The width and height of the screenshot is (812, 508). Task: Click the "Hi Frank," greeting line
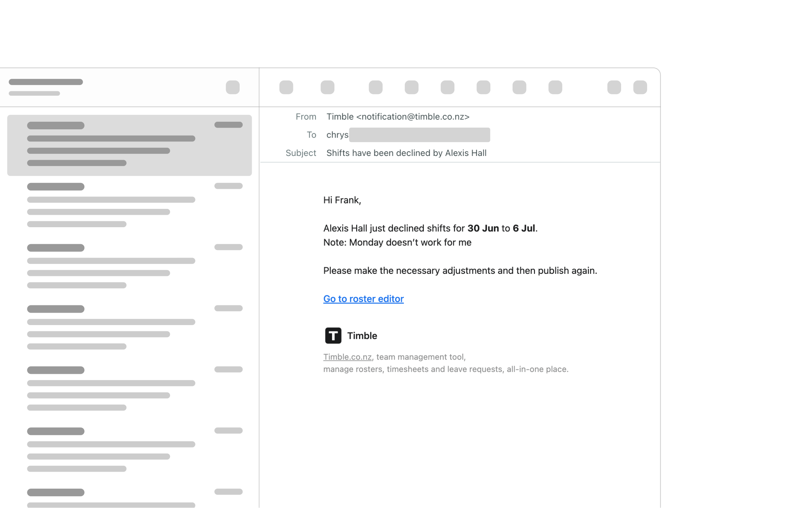coord(342,200)
